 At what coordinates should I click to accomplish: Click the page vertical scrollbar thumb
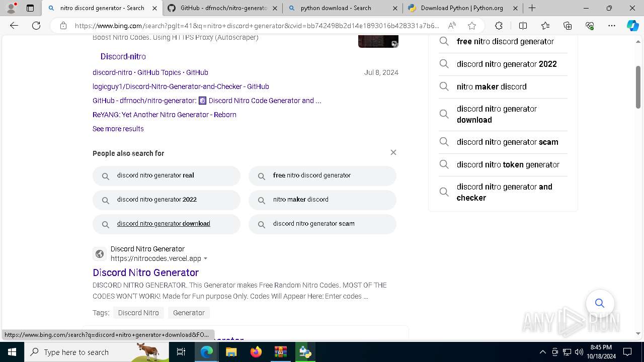pos(638,87)
